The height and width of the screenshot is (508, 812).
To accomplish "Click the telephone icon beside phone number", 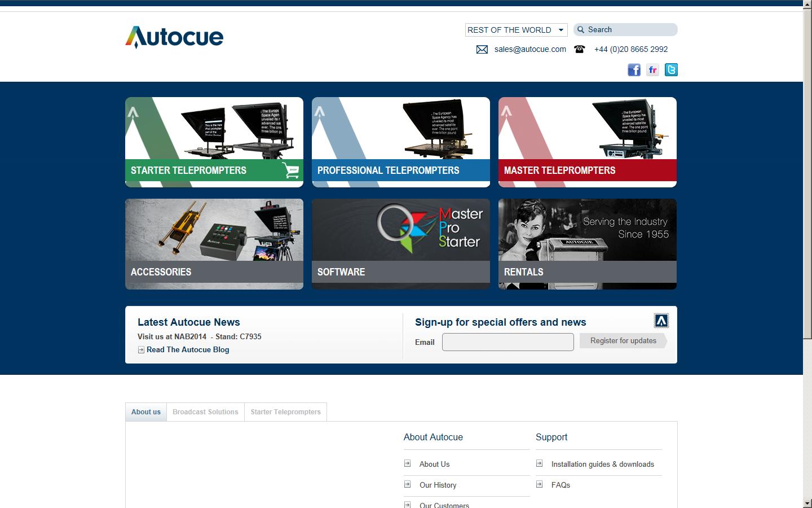I will [579, 49].
